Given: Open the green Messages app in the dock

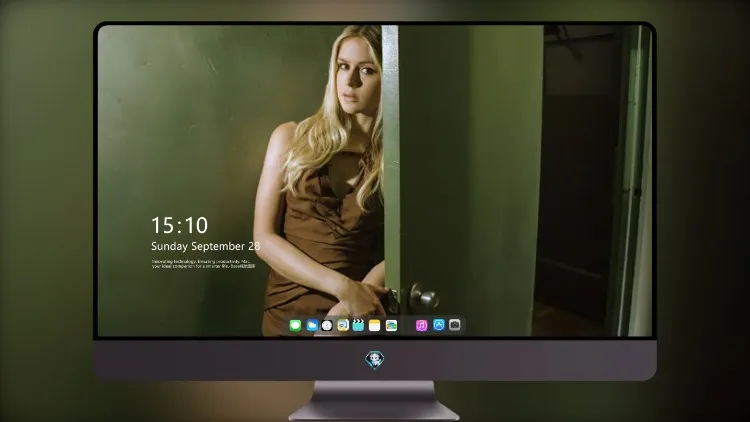Looking at the screenshot, I should click(295, 325).
